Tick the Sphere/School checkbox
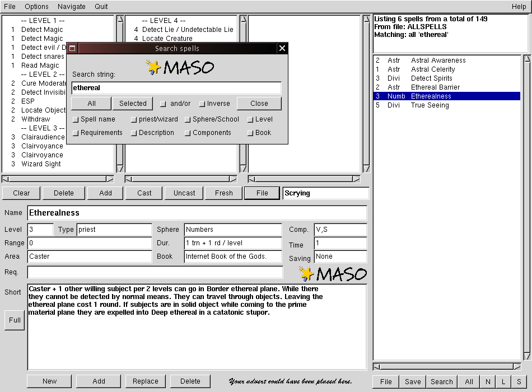This screenshot has height=392, width=532. coord(188,119)
